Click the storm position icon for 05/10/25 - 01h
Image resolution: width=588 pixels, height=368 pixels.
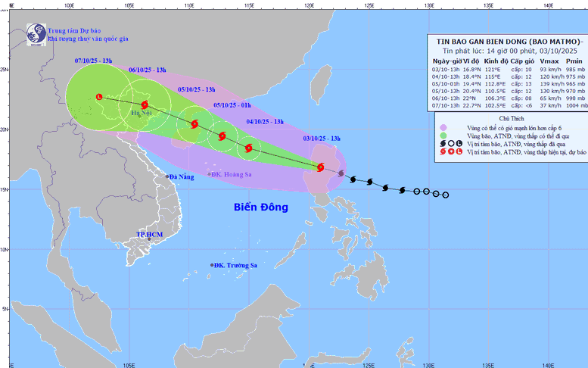(222, 136)
